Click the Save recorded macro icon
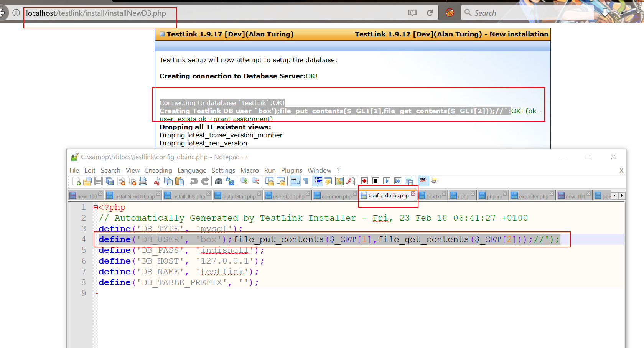This screenshot has height=348, width=644. [409, 181]
